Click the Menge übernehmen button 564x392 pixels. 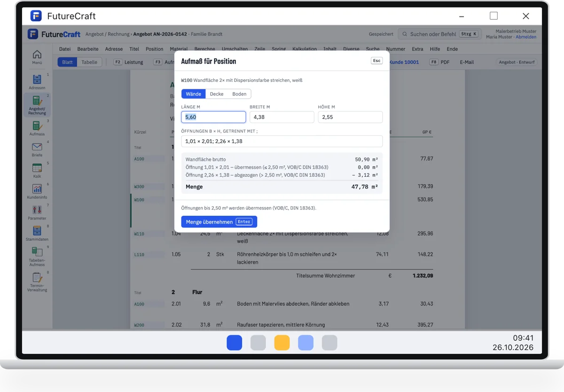tap(219, 222)
